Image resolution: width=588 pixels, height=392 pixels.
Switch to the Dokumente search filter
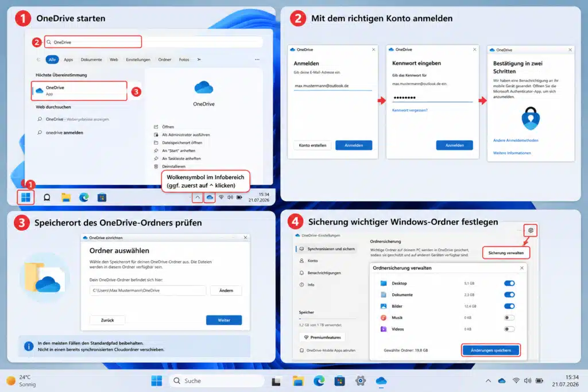pyautogui.click(x=91, y=60)
